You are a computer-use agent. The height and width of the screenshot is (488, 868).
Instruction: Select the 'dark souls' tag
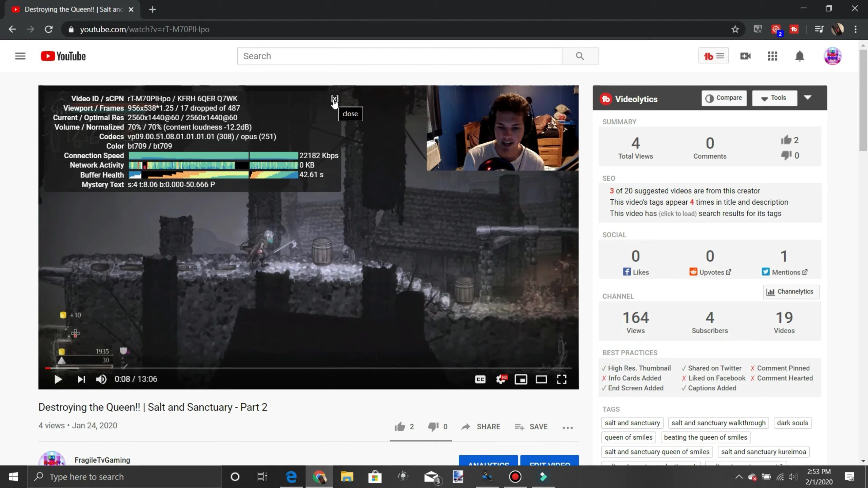[792, 423]
